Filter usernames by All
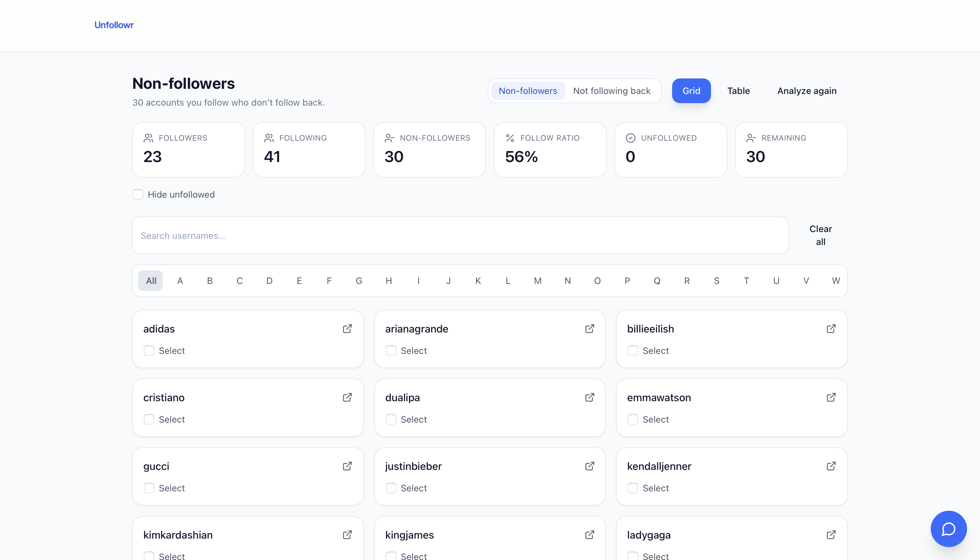 tap(151, 281)
